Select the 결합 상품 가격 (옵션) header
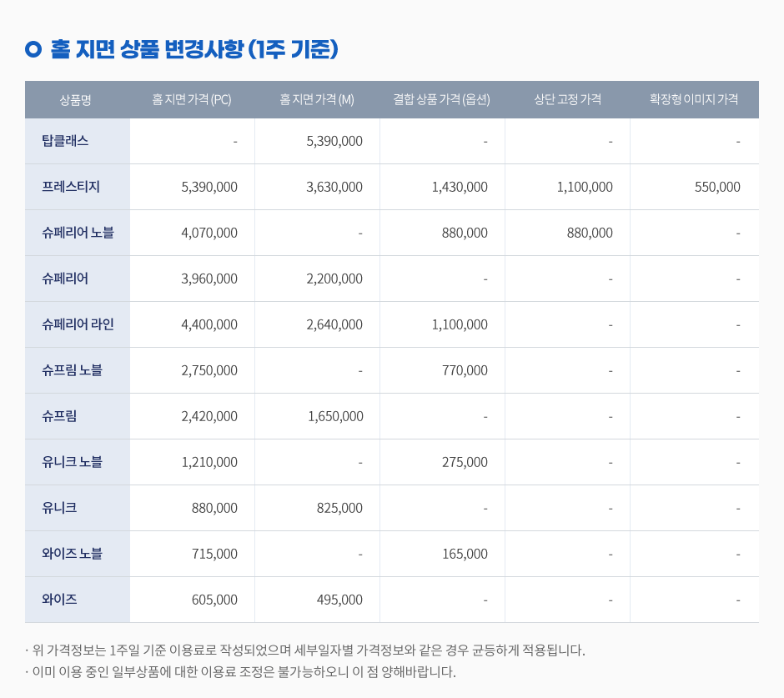 [442, 99]
